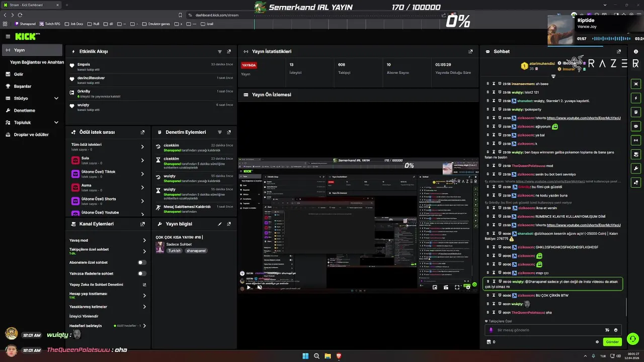644x362 pixels.
Task: Open Windows taskbar search
Action: (x=316, y=356)
